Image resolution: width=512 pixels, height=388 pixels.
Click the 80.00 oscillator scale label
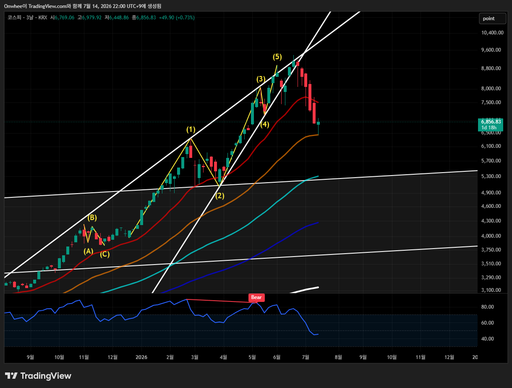487,307
